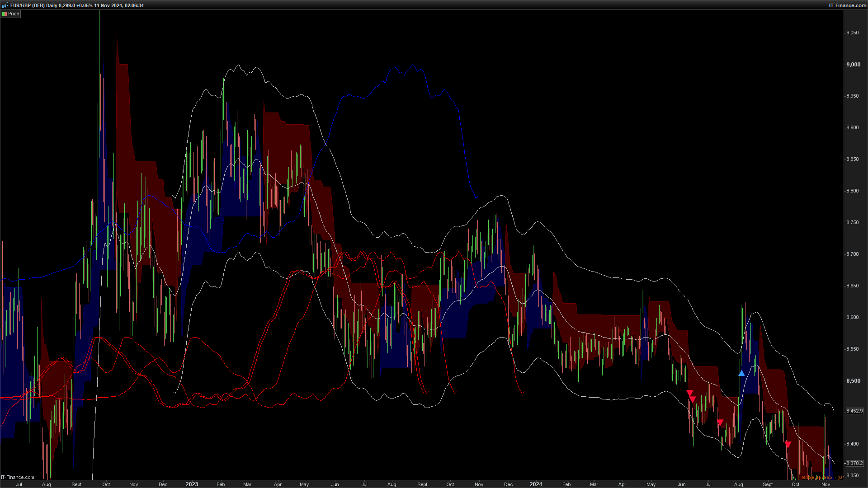Click the 9,000 level on price scale
This screenshot has width=868, height=488.
(853, 65)
